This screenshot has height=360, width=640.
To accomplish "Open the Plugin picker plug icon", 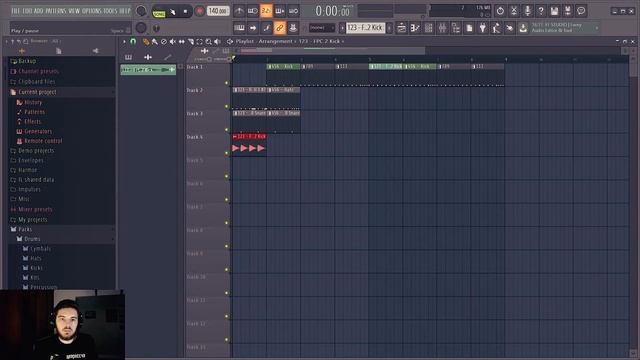I will 483,28.
